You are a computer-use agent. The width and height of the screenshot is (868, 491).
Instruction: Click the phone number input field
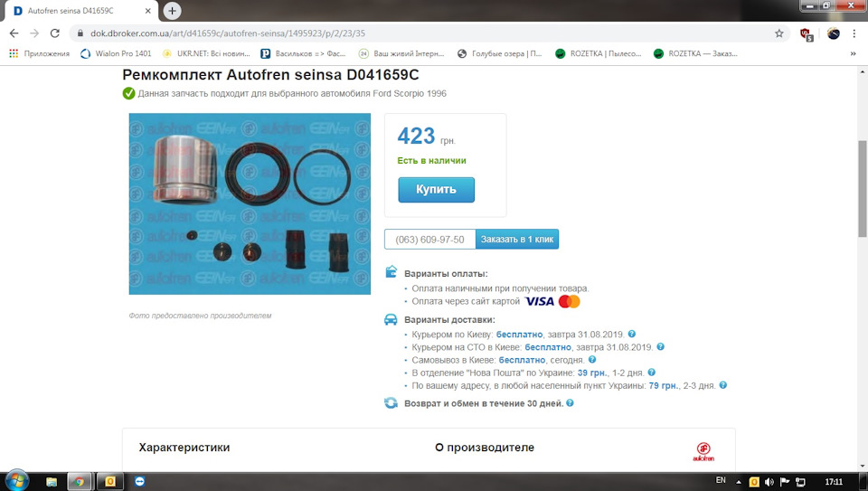pyautogui.click(x=430, y=239)
